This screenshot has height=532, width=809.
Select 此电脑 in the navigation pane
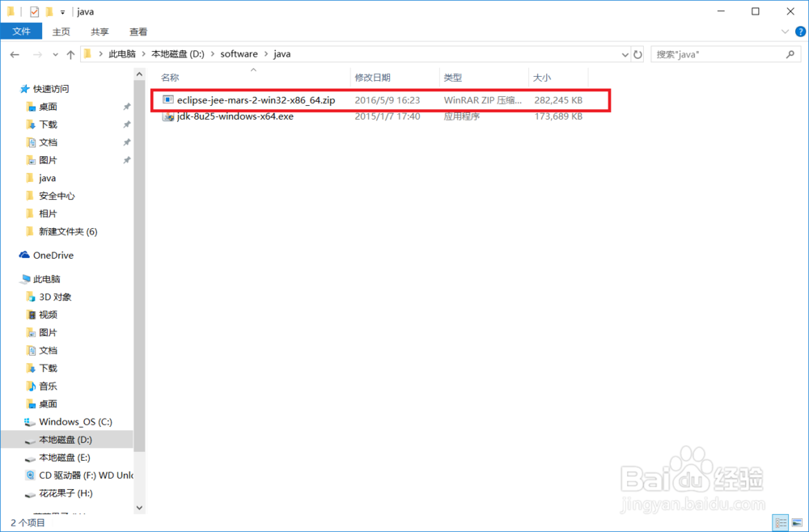tap(46, 279)
